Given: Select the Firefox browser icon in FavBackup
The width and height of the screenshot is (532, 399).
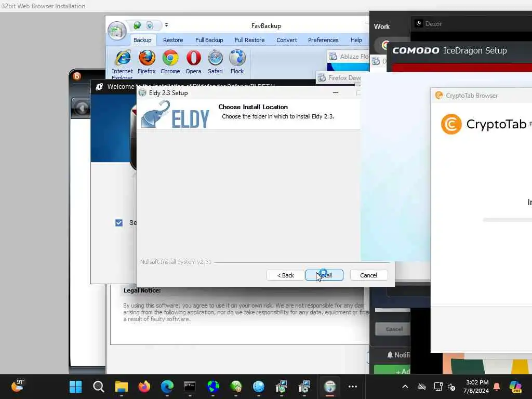Looking at the screenshot, I should (147, 62).
